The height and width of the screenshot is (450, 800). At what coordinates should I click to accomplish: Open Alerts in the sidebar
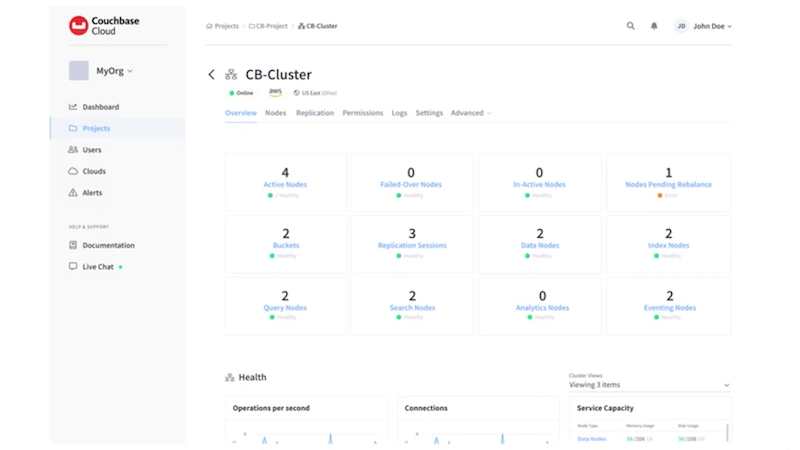92,192
